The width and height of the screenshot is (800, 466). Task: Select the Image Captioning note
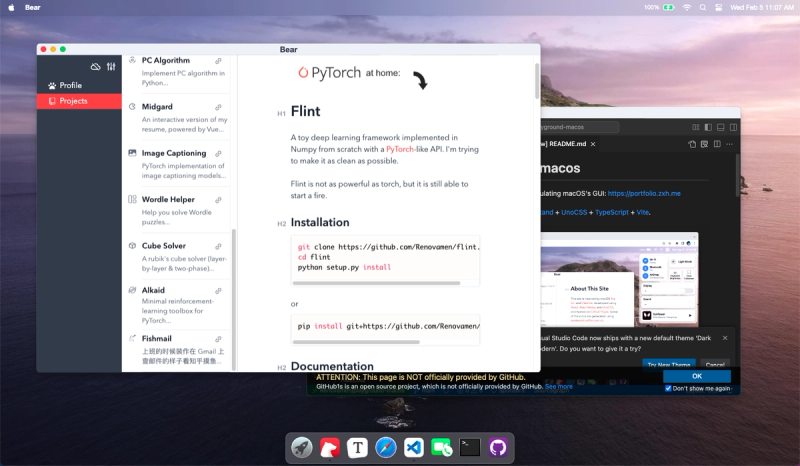point(177,163)
